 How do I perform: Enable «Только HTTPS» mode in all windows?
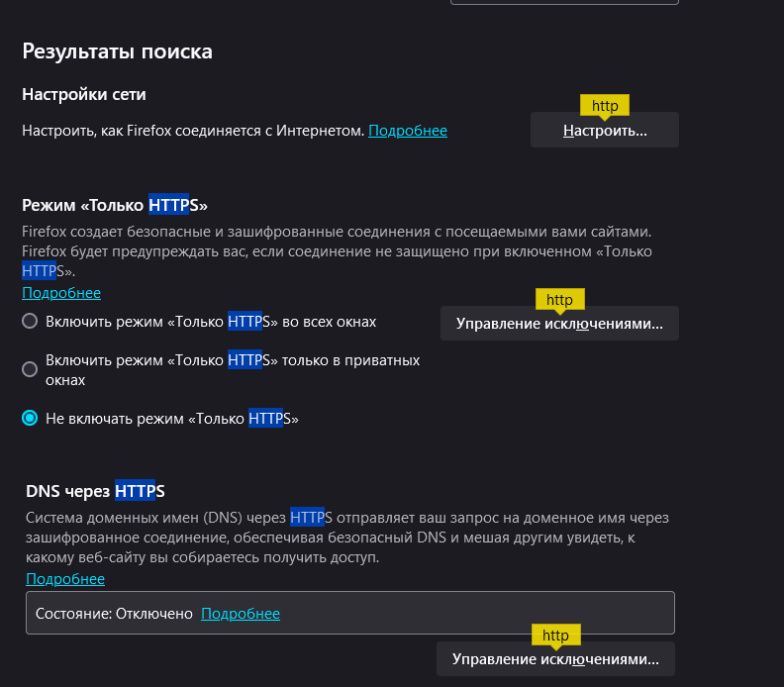pos(30,322)
